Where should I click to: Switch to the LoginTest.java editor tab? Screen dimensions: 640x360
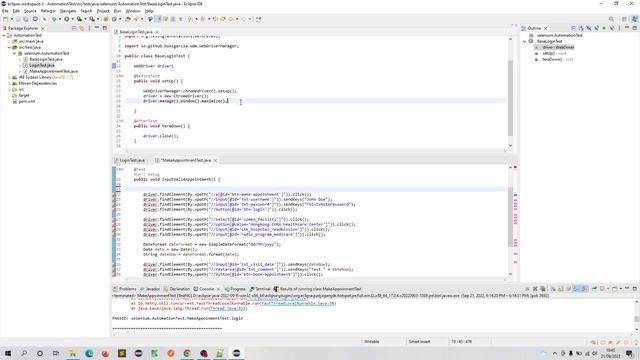(130, 160)
